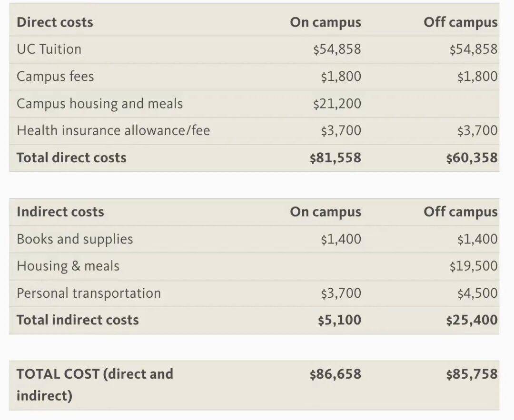The width and height of the screenshot is (514, 420).
Task: Select the "Housing & meals" row label
Action: [x=68, y=266]
